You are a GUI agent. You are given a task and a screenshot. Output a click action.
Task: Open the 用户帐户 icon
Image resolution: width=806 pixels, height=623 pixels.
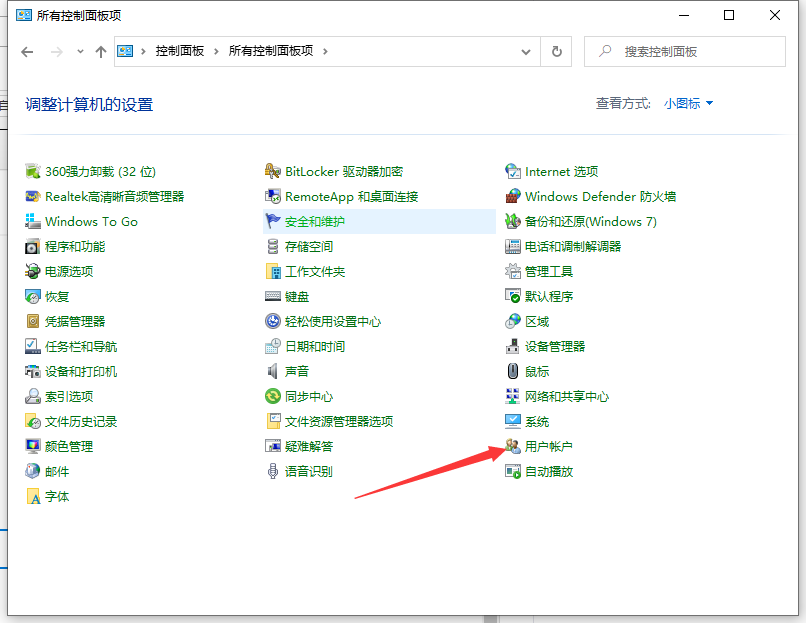coord(513,446)
